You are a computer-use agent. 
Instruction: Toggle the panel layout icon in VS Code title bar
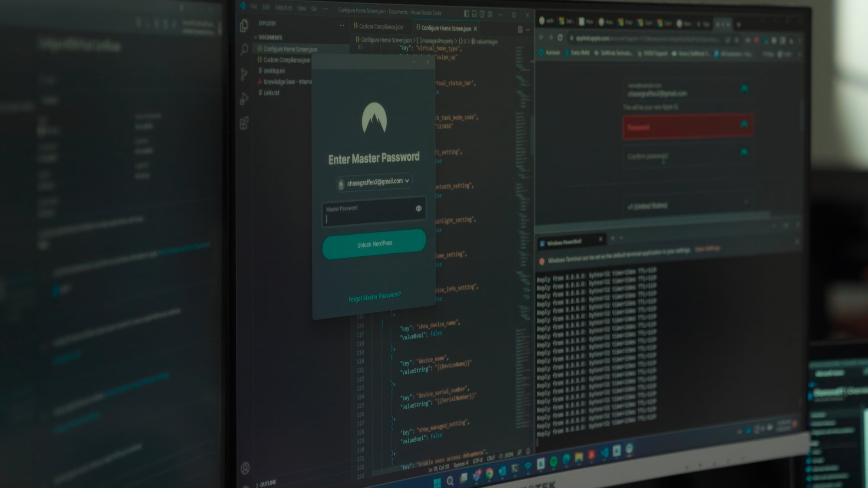point(474,14)
